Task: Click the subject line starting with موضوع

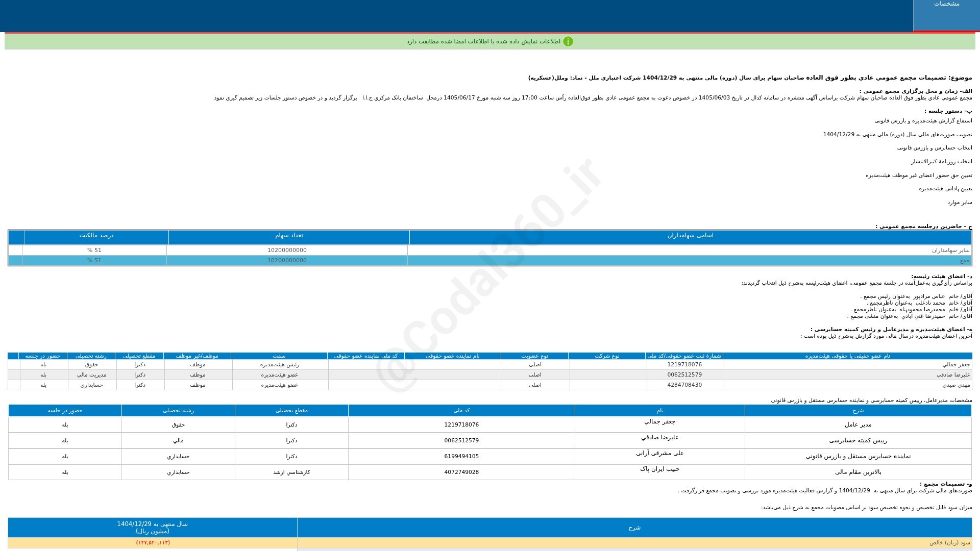Action: coord(750,78)
